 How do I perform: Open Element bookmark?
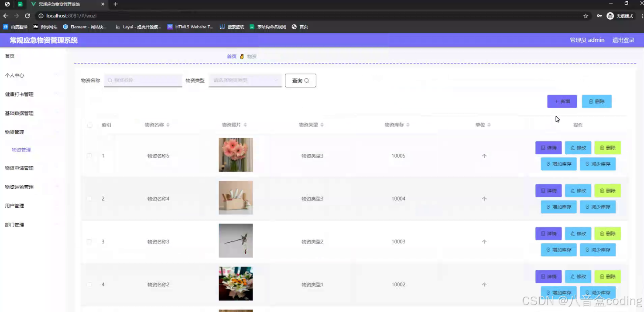click(85, 27)
